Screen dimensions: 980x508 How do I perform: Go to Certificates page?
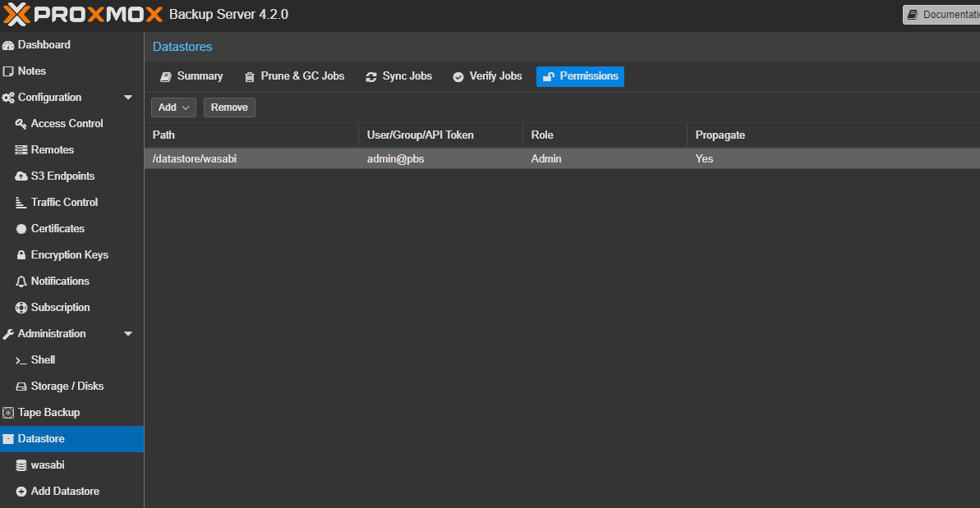coord(71,228)
